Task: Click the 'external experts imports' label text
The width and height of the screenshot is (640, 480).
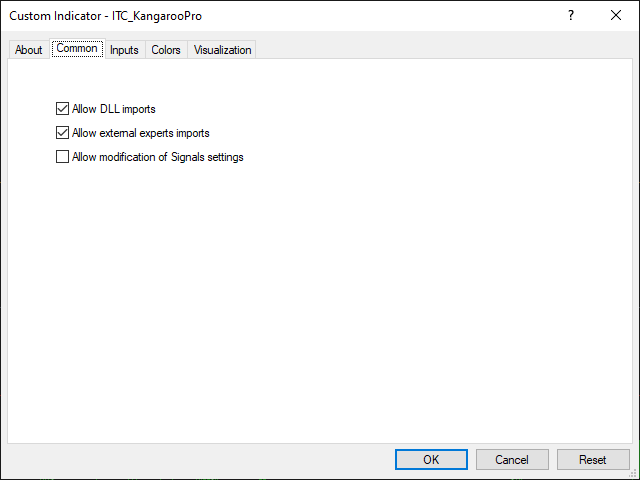Action: pyautogui.click(x=154, y=133)
